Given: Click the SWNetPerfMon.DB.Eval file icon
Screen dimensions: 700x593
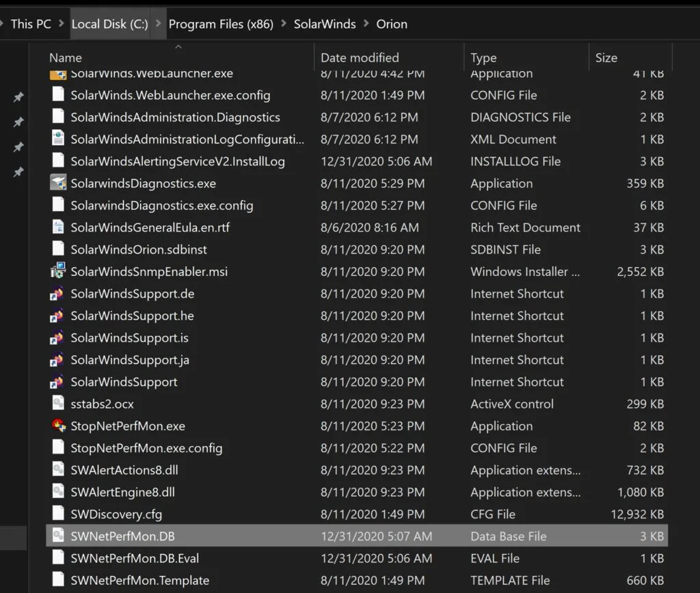Looking at the screenshot, I should [58, 557].
